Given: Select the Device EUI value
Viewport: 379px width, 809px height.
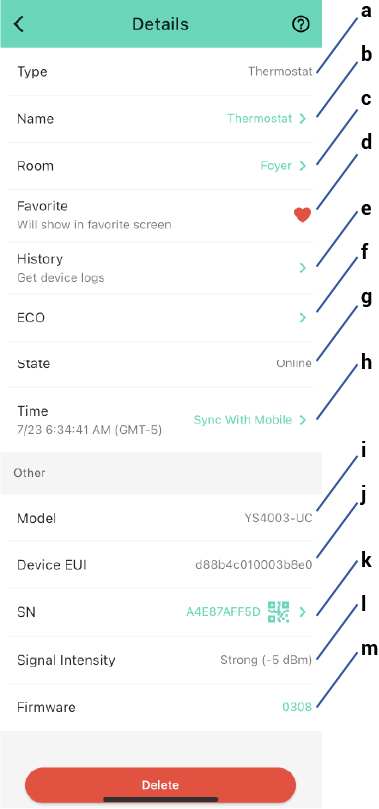Looking at the screenshot, I should coord(254,565).
